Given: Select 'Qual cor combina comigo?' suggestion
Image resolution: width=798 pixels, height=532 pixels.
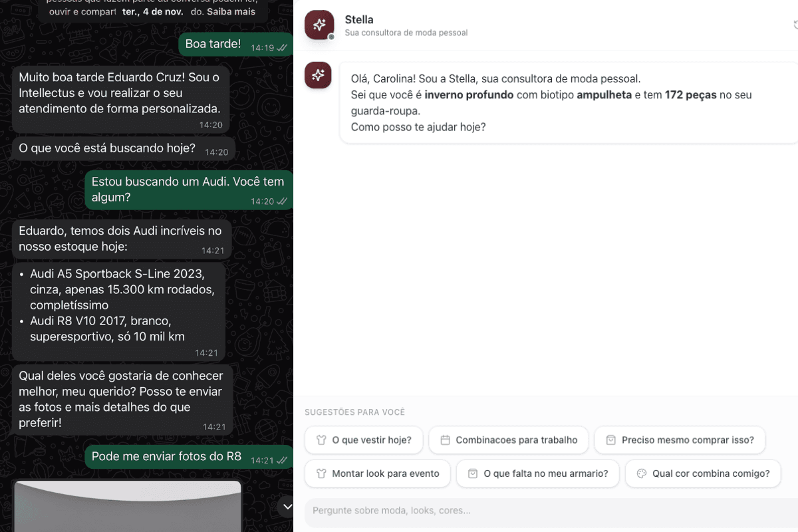Looking at the screenshot, I should [703, 474].
